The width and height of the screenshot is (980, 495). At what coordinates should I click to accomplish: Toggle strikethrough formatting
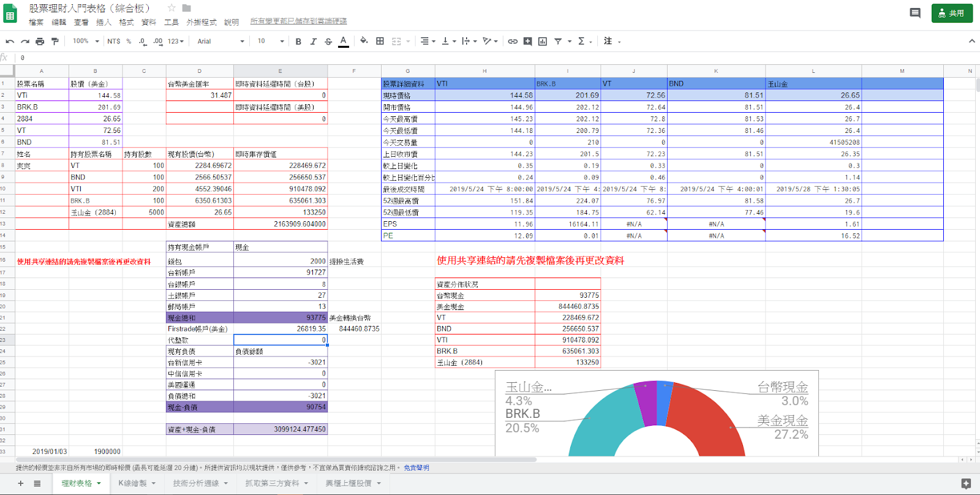[x=328, y=41]
